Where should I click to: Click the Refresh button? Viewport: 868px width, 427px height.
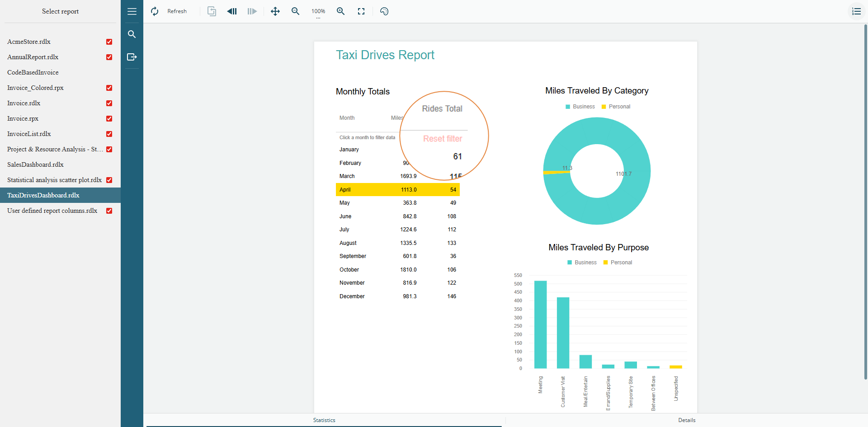pyautogui.click(x=169, y=11)
